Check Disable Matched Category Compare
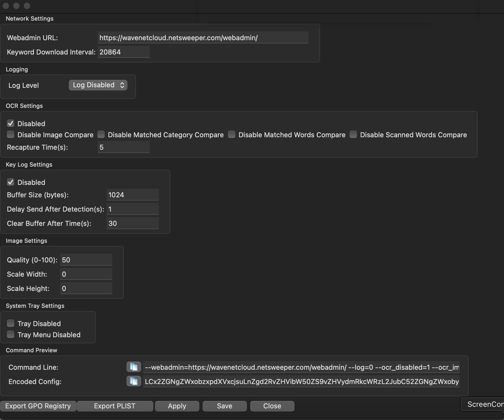 coord(101,135)
